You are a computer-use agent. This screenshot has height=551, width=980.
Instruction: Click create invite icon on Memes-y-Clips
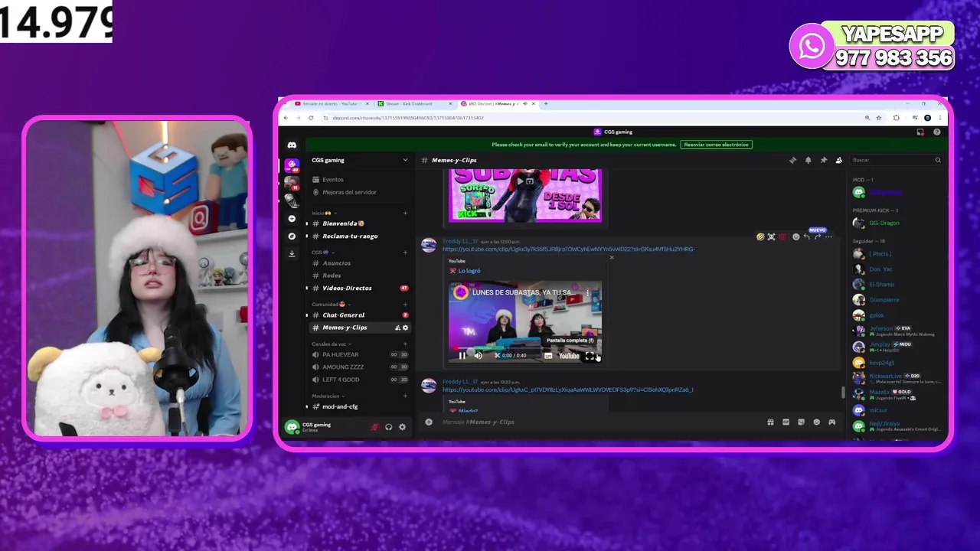point(397,328)
